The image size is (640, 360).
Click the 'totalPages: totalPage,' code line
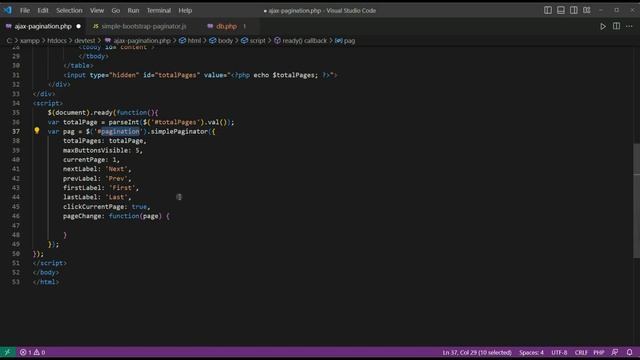(104, 141)
